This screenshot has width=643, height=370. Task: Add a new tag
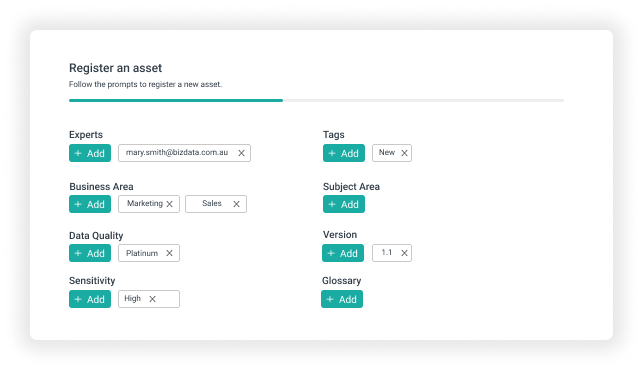[344, 153]
